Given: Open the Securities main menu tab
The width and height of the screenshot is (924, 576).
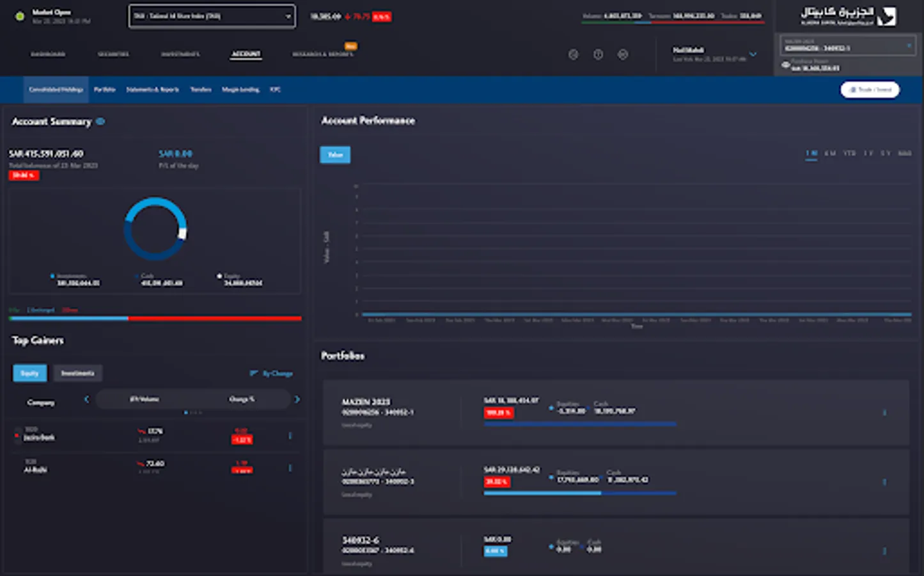Looking at the screenshot, I should [x=113, y=54].
